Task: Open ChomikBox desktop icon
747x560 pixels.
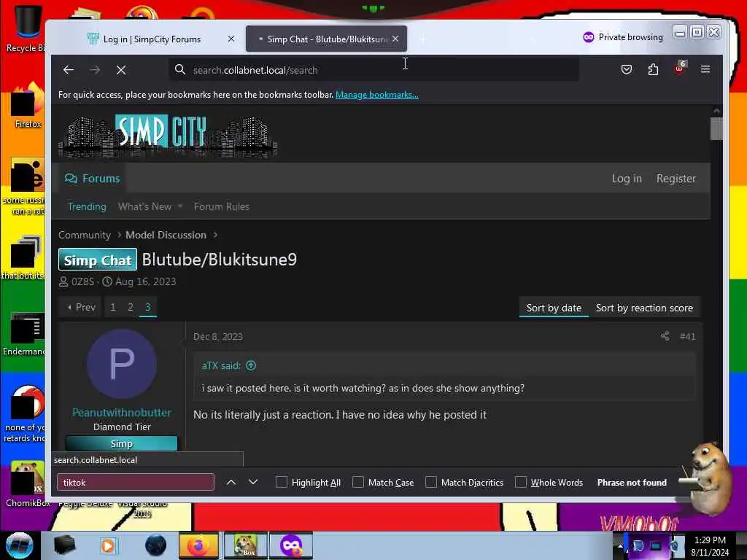Action: (x=27, y=483)
